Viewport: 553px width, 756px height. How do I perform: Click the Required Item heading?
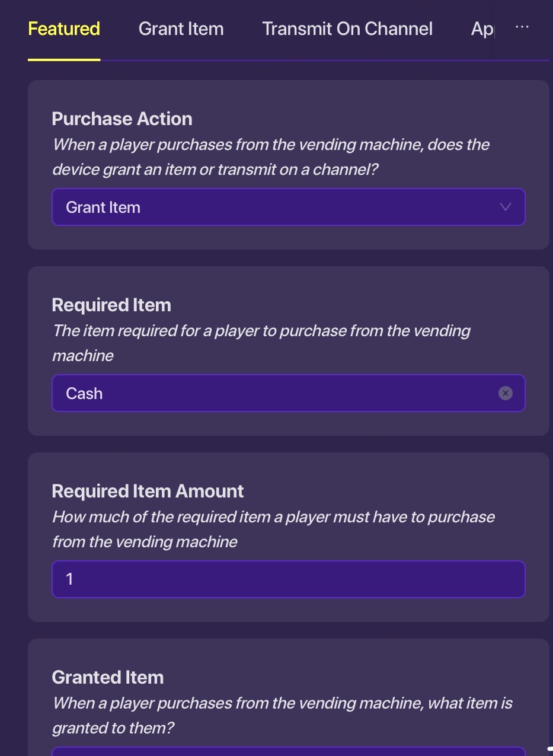point(111,305)
